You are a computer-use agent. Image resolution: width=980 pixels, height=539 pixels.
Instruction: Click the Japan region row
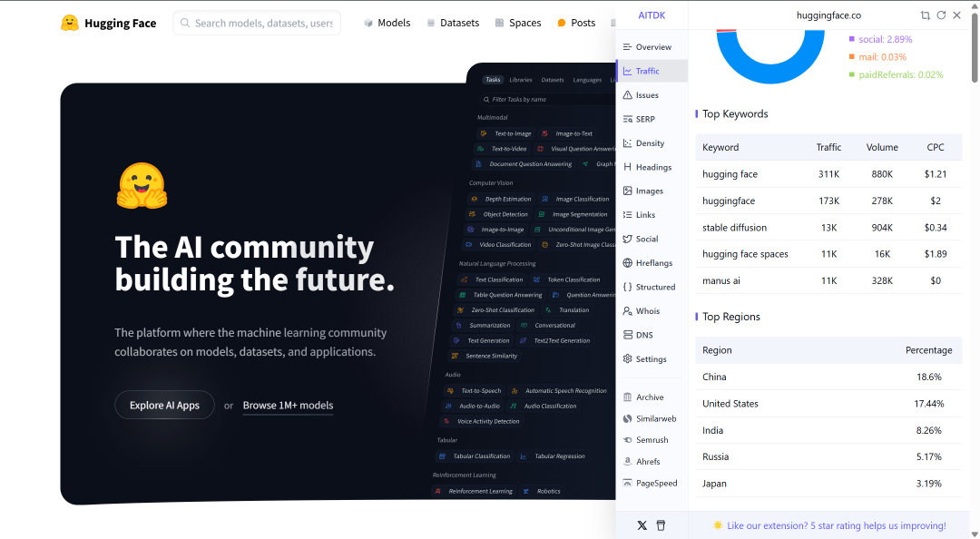(828, 484)
